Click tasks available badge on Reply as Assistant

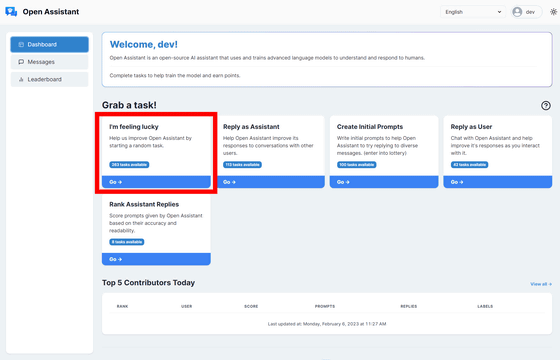click(x=242, y=165)
